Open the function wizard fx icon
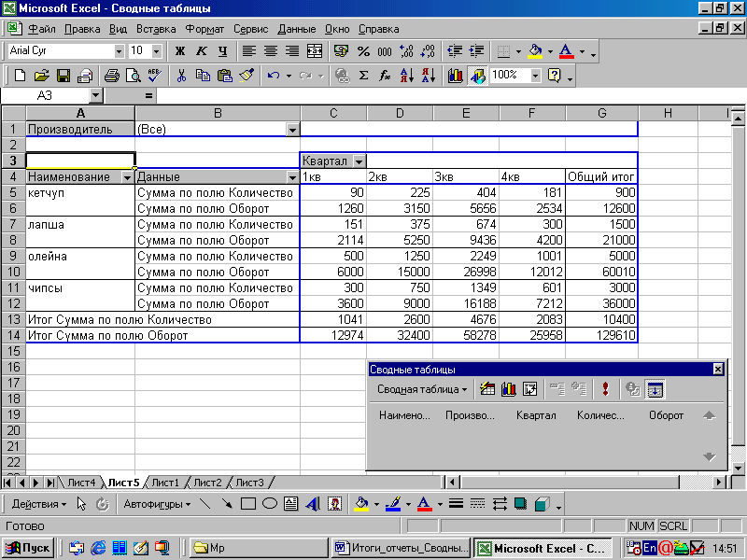Image resolution: width=747 pixels, height=560 pixels. [385, 76]
